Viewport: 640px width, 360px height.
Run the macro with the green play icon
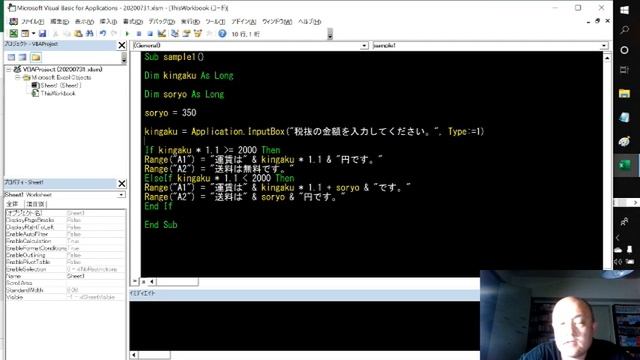(x=127, y=33)
